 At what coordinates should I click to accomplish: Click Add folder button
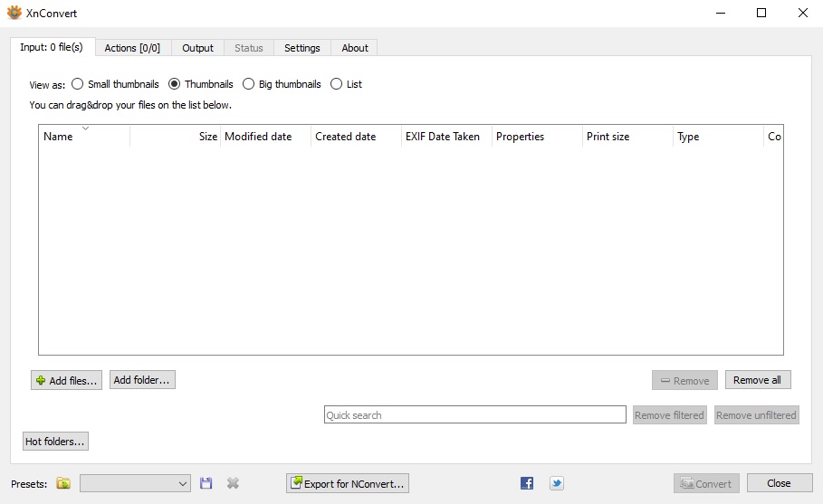(142, 380)
